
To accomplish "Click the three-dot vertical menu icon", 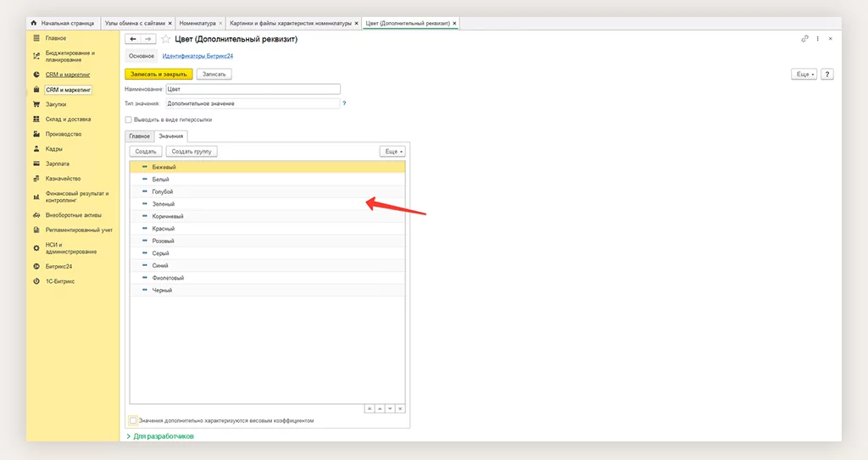I will pyautogui.click(x=817, y=39).
